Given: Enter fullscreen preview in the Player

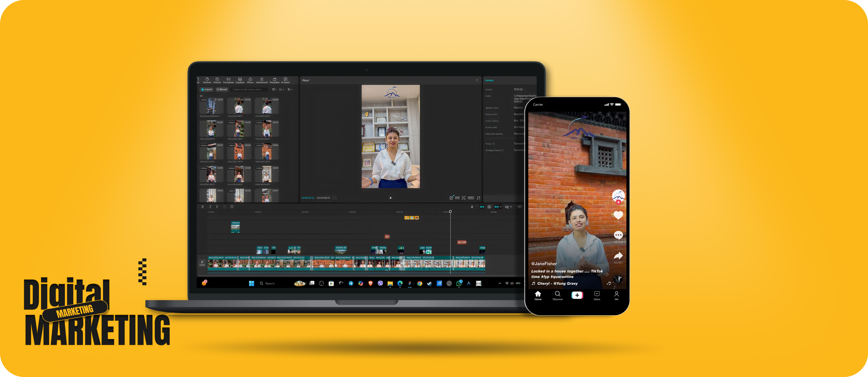Looking at the screenshot, I should coord(478,198).
